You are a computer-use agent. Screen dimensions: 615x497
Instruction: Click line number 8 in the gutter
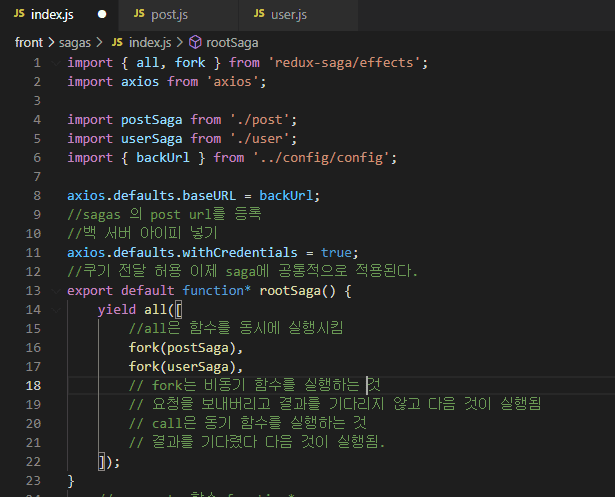click(37, 195)
